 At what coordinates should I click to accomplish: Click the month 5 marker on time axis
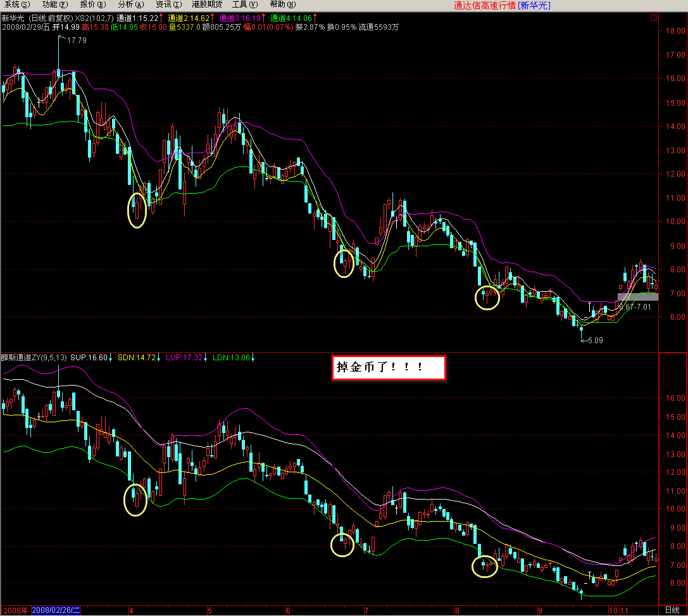210,611
